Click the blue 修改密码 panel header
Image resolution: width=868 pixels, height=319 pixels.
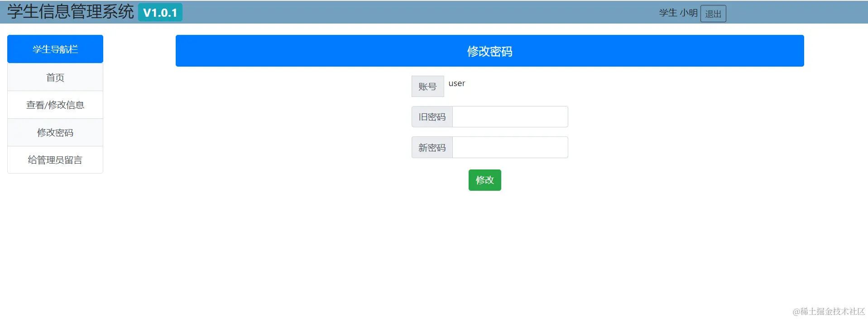[x=490, y=51]
